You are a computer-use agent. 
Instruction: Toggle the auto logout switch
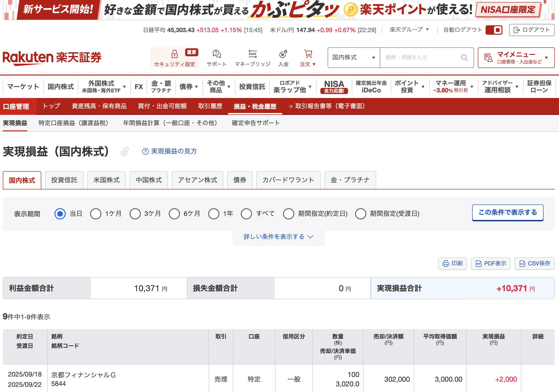494,30
